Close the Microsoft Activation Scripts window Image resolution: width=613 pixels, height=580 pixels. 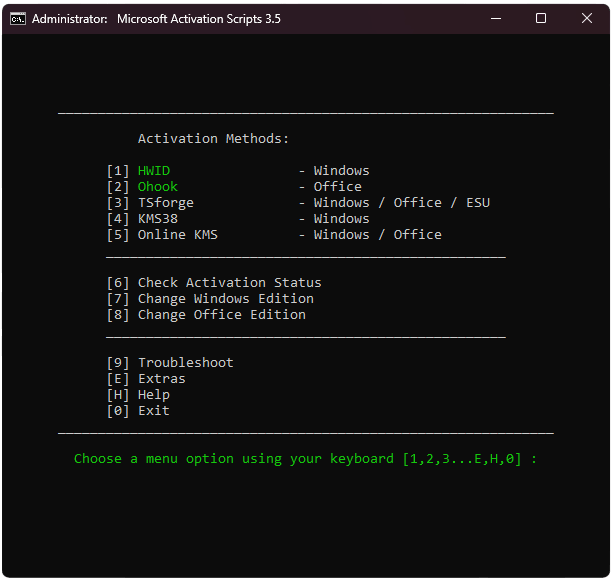click(586, 18)
